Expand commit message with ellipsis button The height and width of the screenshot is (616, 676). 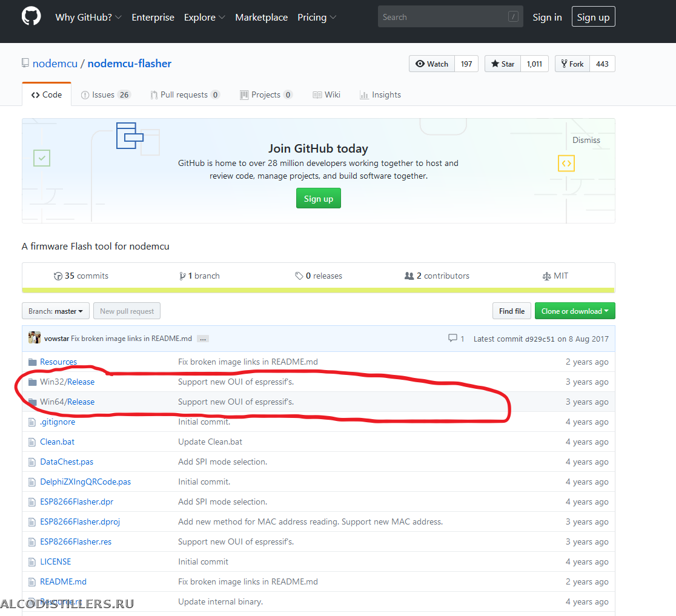click(203, 339)
